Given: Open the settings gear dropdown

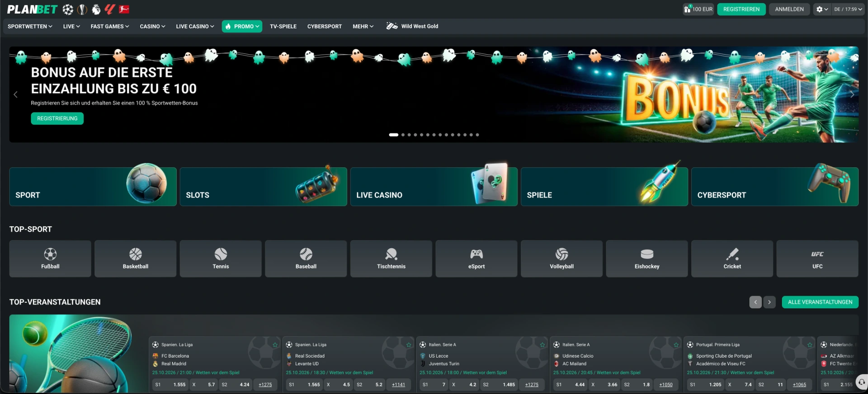Looking at the screenshot, I should [x=822, y=9].
